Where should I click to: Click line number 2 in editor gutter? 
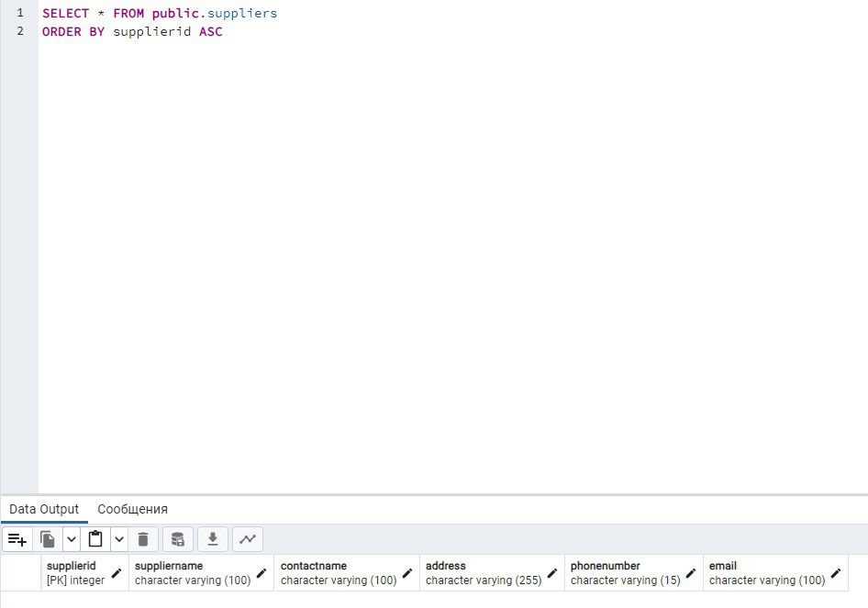pyautogui.click(x=19, y=31)
